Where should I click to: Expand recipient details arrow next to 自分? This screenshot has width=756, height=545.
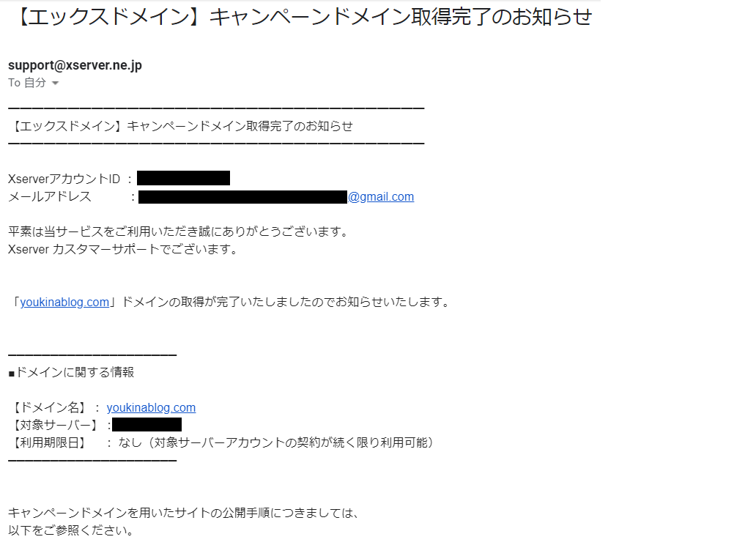(x=55, y=83)
